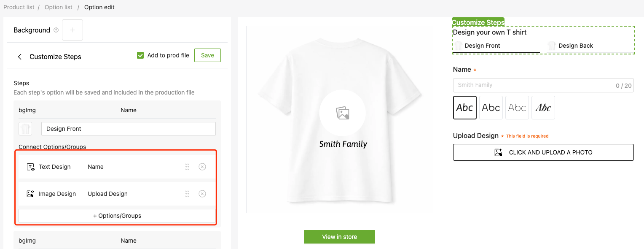Click the drag handle on Image Design row
This screenshot has width=644, height=249.
pos(187,194)
